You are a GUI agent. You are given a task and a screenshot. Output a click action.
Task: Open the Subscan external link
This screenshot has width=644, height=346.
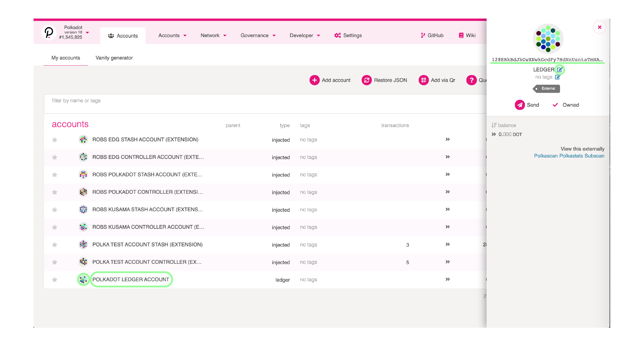[x=594, y=156]
